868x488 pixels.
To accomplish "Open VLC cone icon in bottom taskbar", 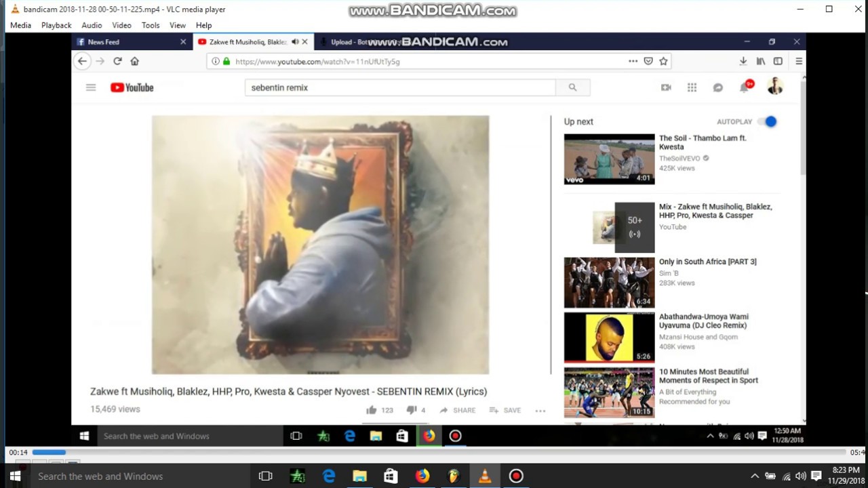I will pyautogui.click(x=485, y=476).
